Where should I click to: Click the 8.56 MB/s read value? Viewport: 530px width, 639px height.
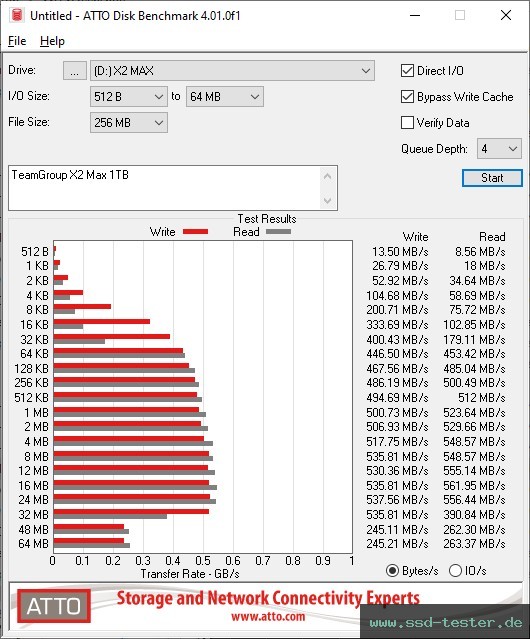click(480, 252)
